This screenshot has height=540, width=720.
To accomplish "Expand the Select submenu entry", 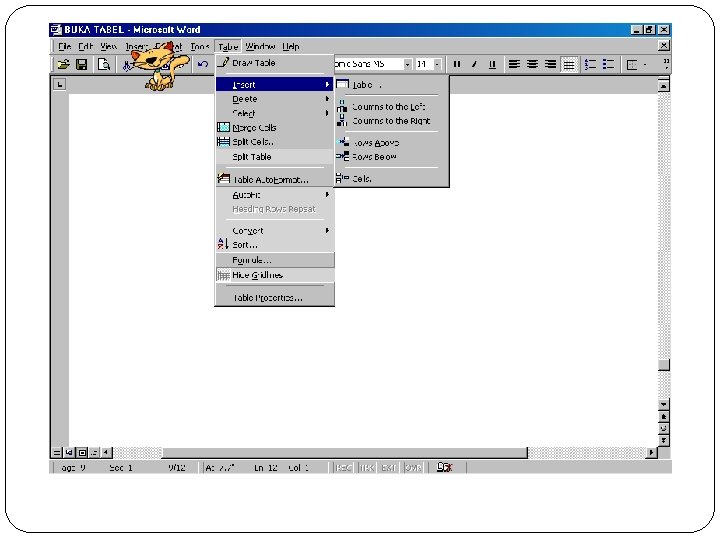I will pos(275,113).
